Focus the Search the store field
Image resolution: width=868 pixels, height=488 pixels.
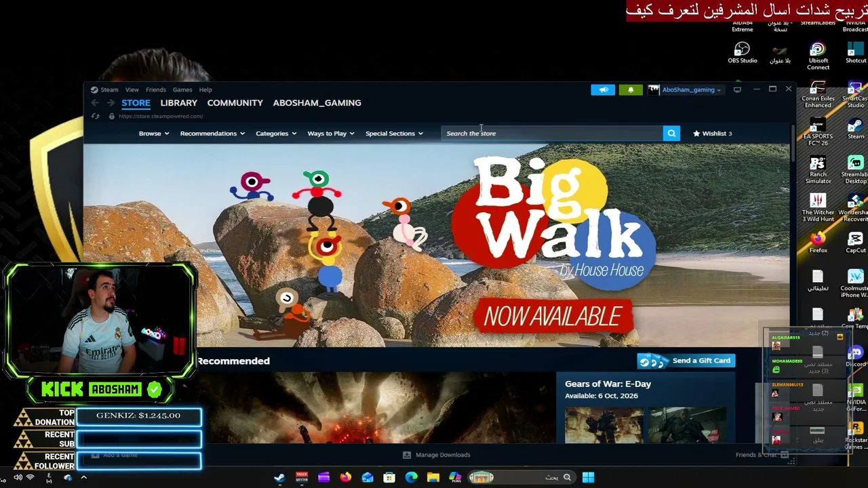[x=552, y=134]
